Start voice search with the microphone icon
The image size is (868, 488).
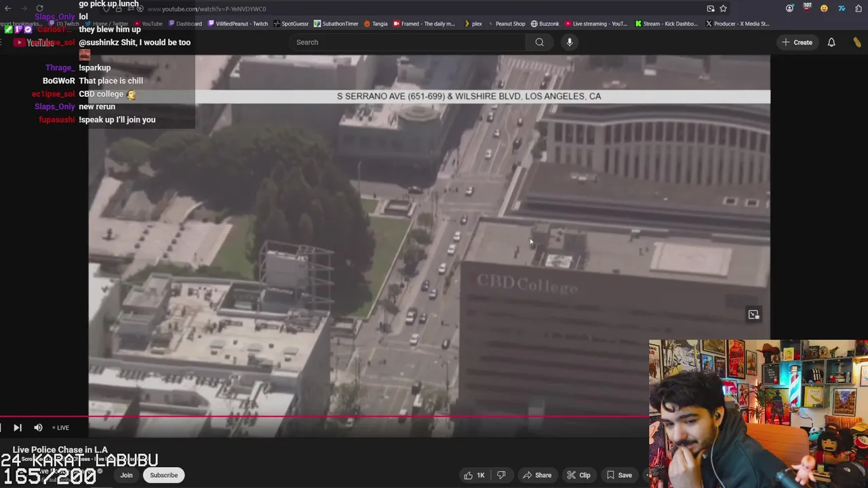[570, 42]
